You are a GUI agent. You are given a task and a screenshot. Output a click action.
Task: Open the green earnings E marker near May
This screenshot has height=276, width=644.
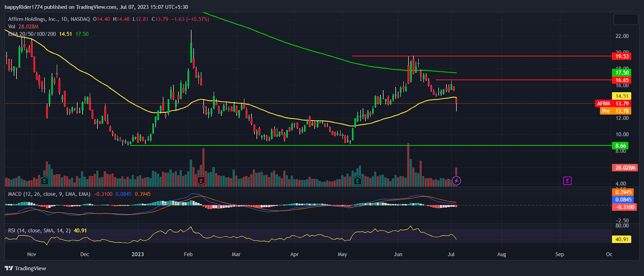coord(357,181)
